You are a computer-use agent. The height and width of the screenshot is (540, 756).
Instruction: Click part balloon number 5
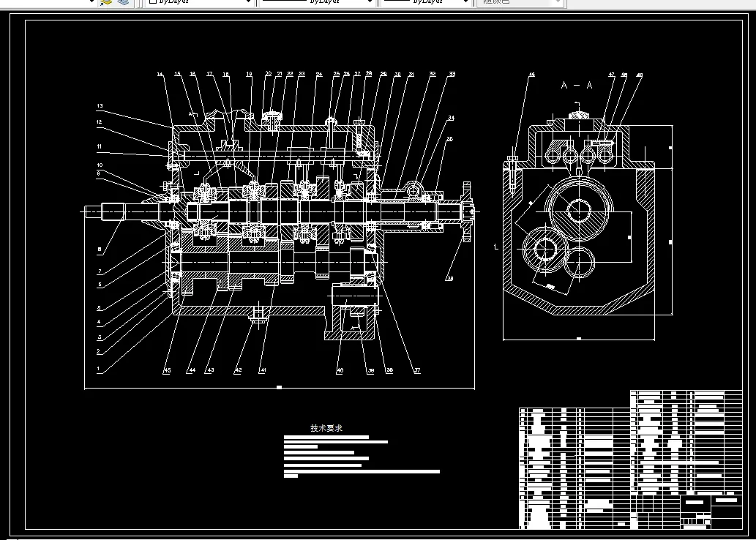click(99, 308)
